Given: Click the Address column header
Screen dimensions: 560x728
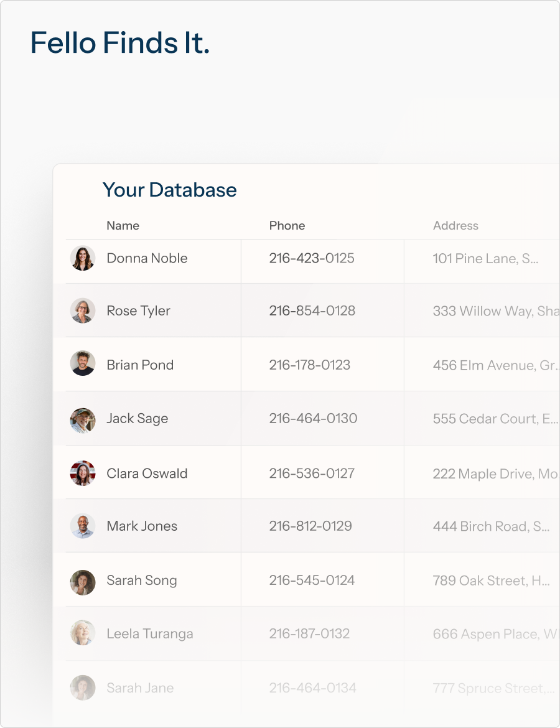Looking at the screenshot, I should pos(455,226).
